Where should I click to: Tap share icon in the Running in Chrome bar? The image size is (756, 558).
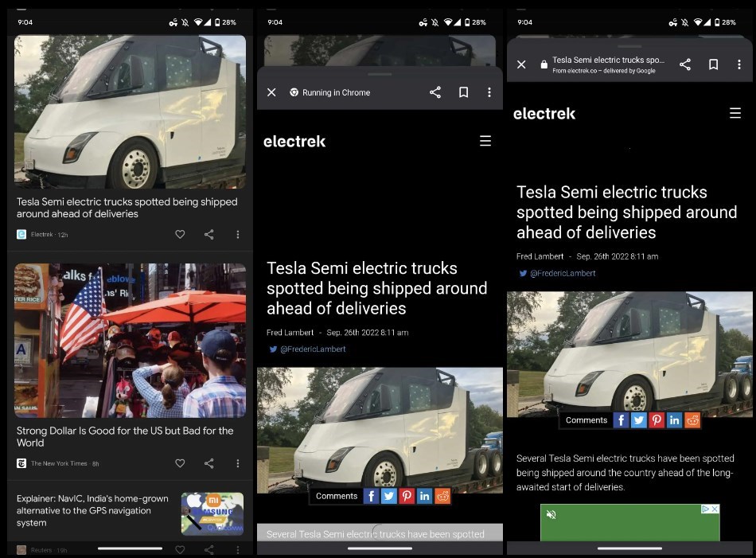(435, 92)
